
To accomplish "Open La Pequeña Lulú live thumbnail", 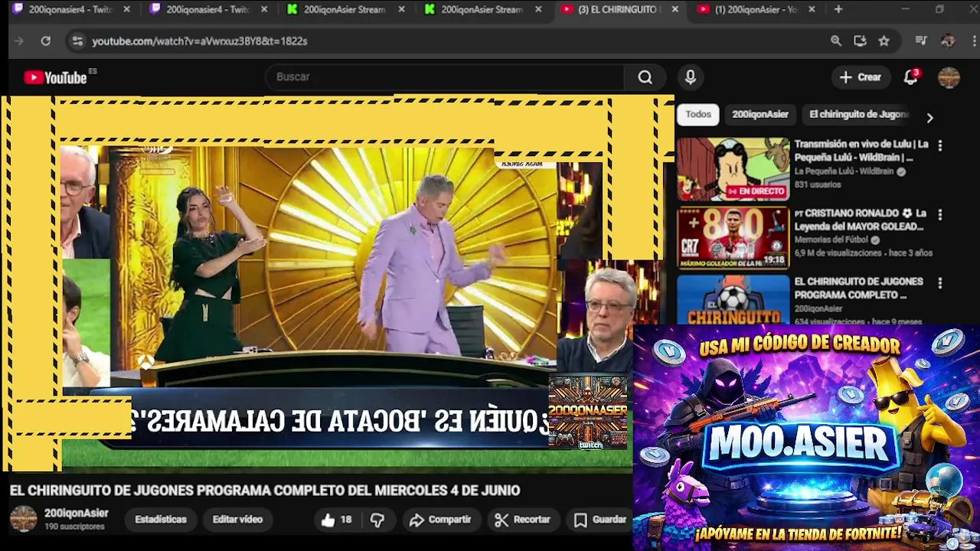I will 733,169.
